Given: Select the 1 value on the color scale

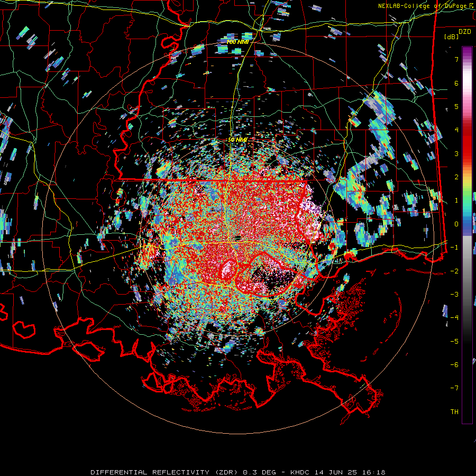Looking at the screenshot, I should (456, 200).
